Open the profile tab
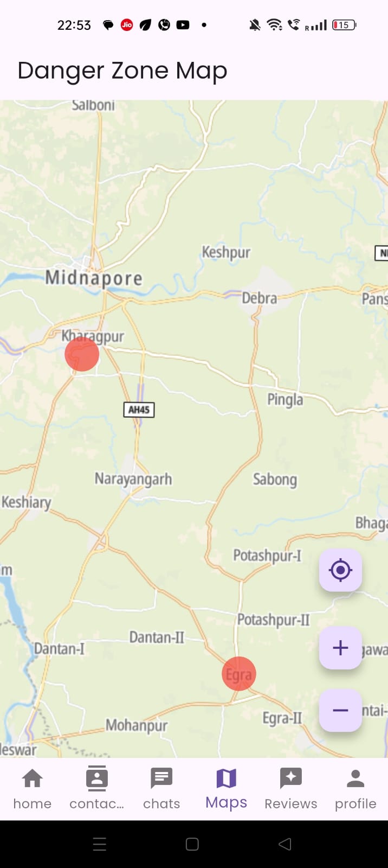 [x=355, y=789]
